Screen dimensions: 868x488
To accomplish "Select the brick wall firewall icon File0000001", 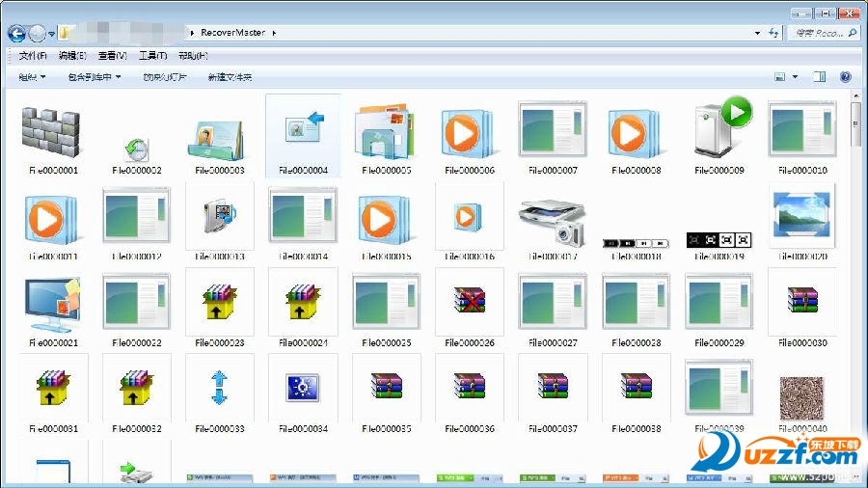I will point(51,132).
